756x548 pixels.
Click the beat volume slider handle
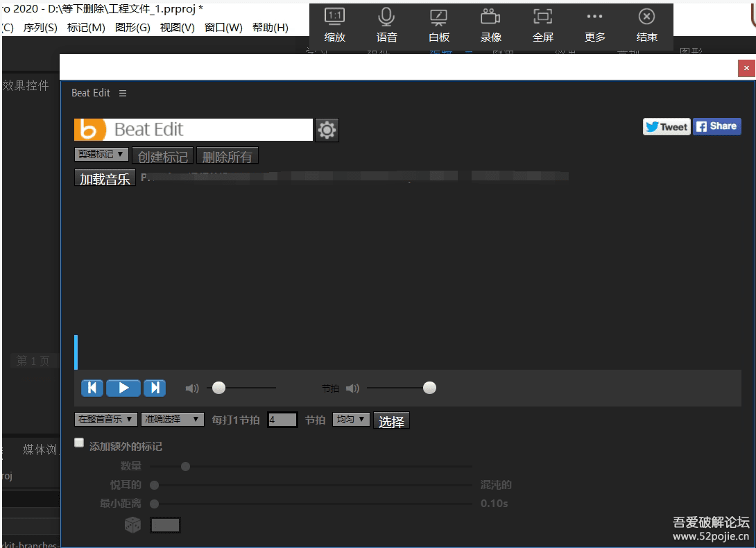429,388
